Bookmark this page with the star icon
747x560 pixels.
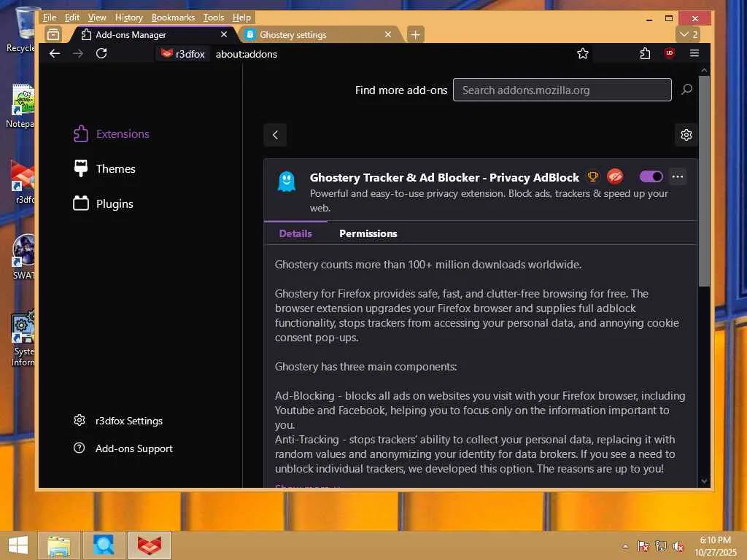click(x=583, y=54)
